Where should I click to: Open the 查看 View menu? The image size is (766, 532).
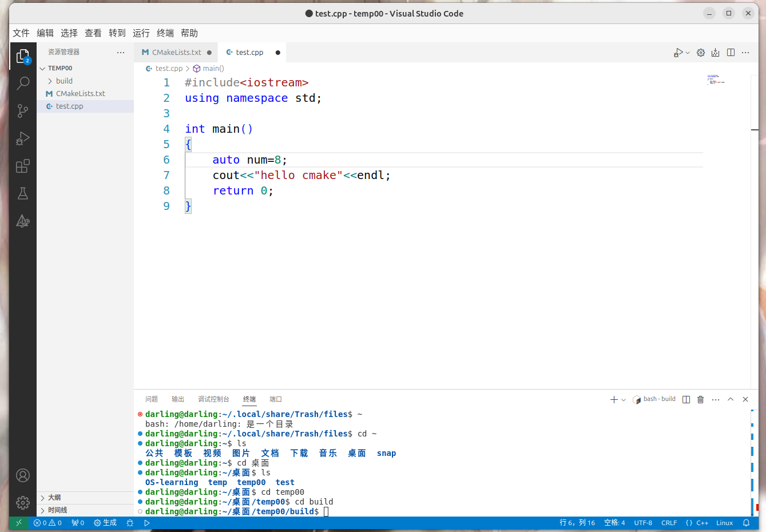(x=93, y=33)
